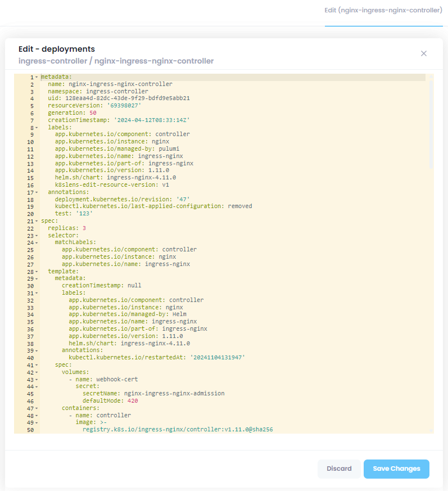Collapse the selector fold on line 23
This screenshot has width=448, height=491.
pyautogui.click(x=37, y=236)
